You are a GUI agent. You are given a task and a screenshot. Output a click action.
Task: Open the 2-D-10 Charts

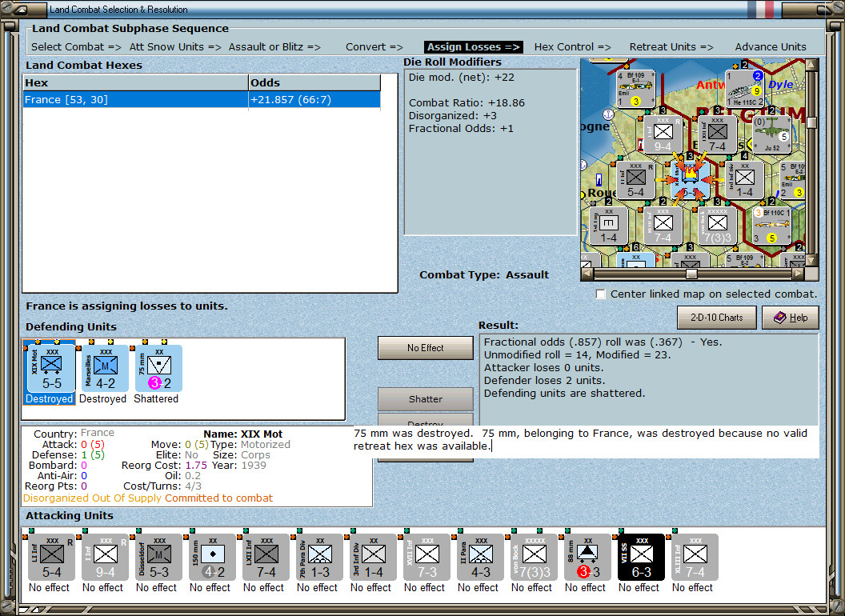coord(717,318)
